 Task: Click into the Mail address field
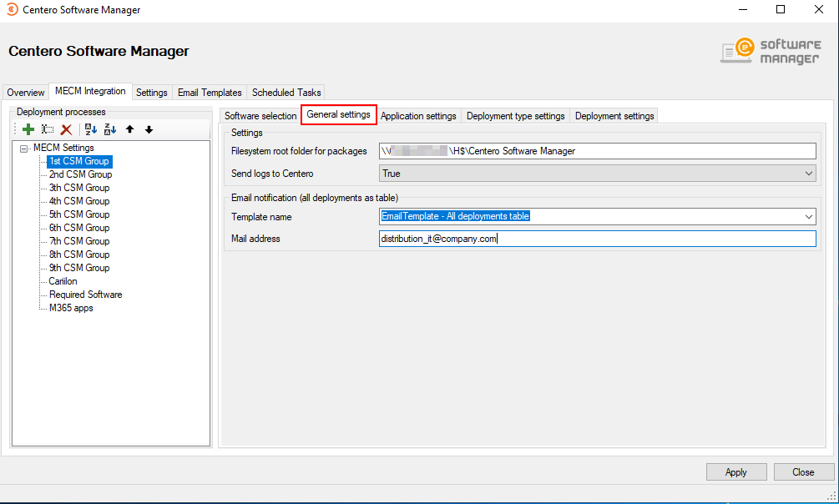click(x=598, y=239)
